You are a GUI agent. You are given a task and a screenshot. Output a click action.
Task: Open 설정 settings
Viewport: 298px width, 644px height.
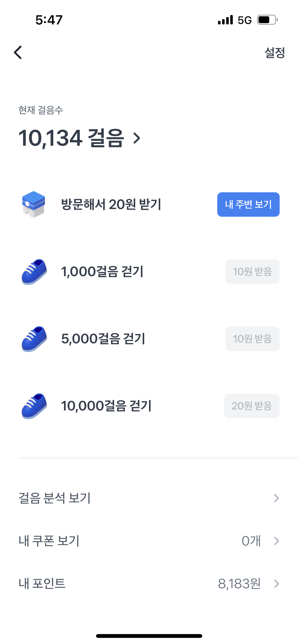point(274,53)
